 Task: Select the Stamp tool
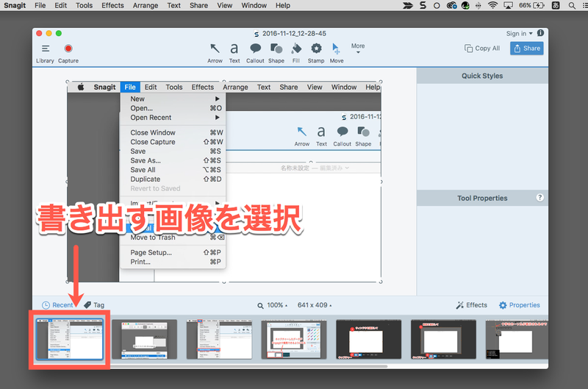click(x=316, y=53)
